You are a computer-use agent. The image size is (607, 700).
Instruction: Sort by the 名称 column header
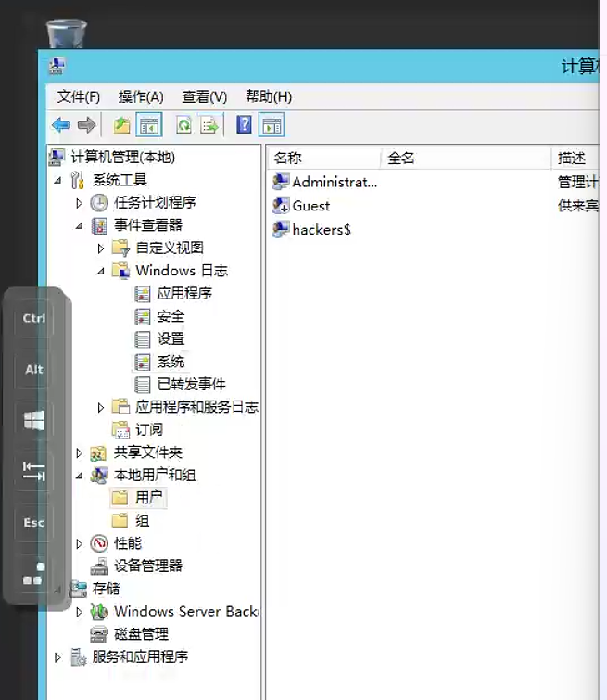pyautogui.click(x=324, y=158)
